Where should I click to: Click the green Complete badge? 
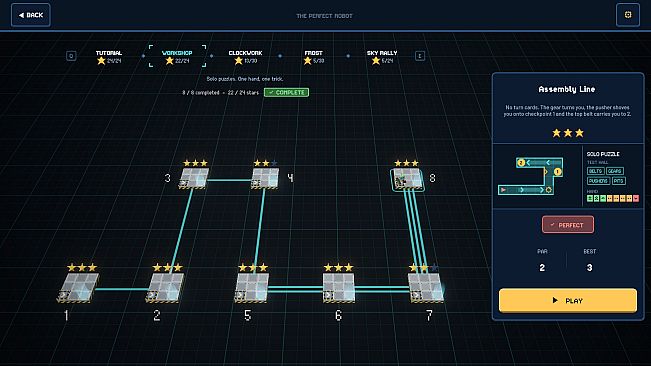click(286, 93)
